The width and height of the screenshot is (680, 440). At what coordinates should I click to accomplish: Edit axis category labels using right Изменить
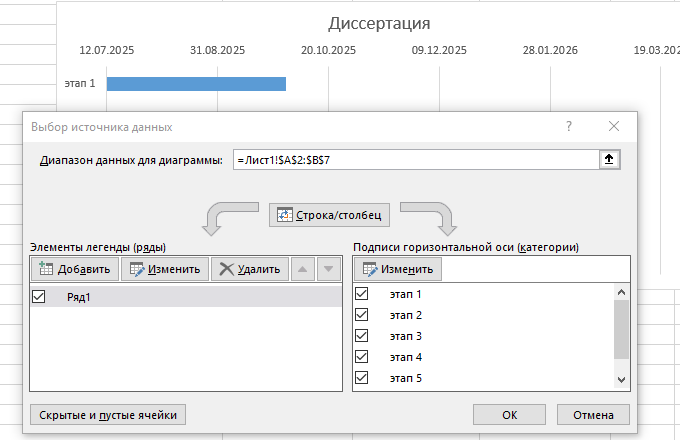[x=398, y=269]
